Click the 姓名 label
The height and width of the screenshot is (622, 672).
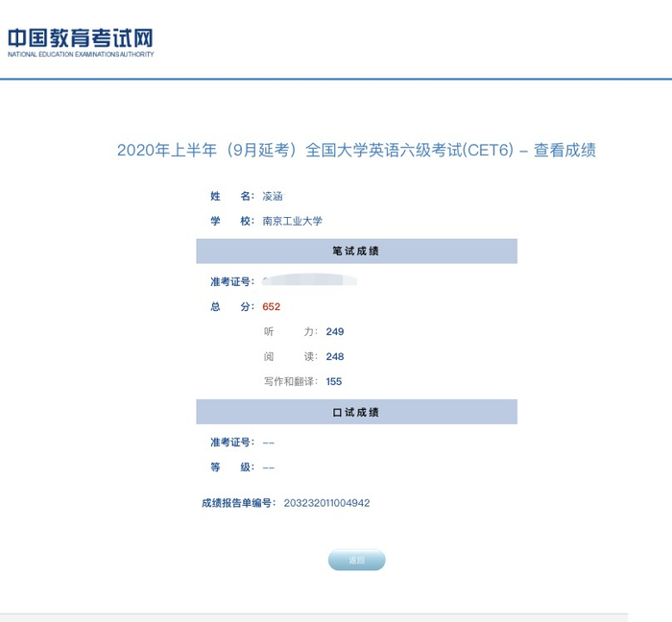pos(232,196)
